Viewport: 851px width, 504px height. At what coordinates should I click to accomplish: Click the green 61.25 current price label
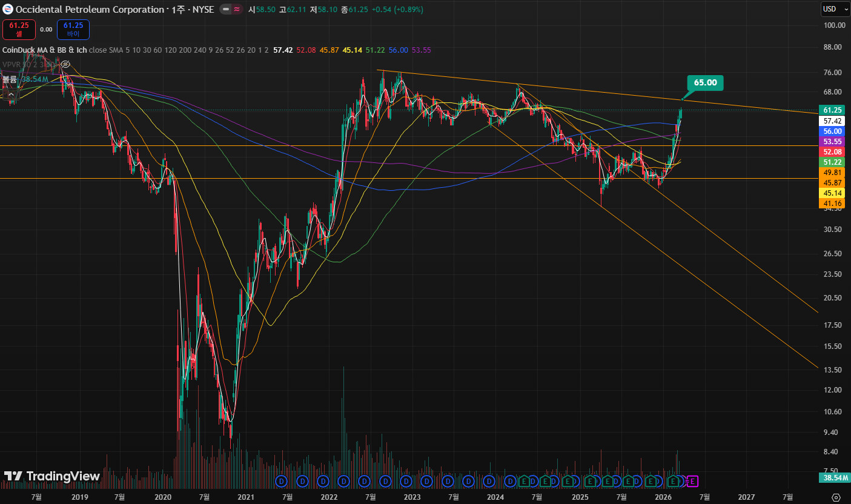[x=833, y=110]
